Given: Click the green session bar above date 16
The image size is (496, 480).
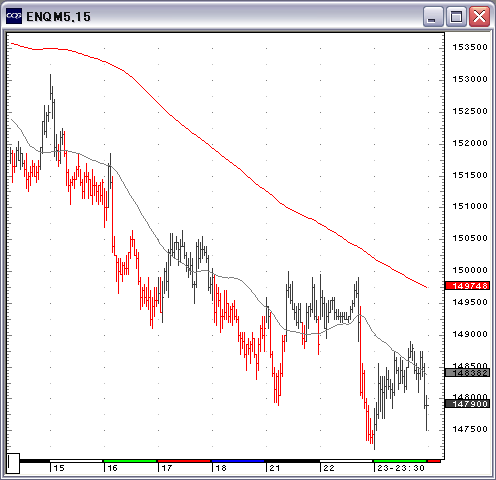Looking at the screenshot, I should [x=130, y=461].
